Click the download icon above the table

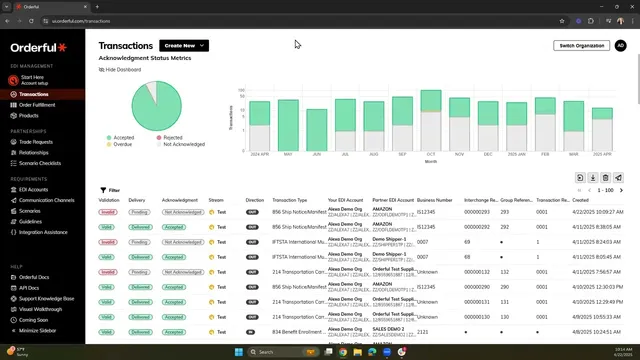tap(593, 178)
